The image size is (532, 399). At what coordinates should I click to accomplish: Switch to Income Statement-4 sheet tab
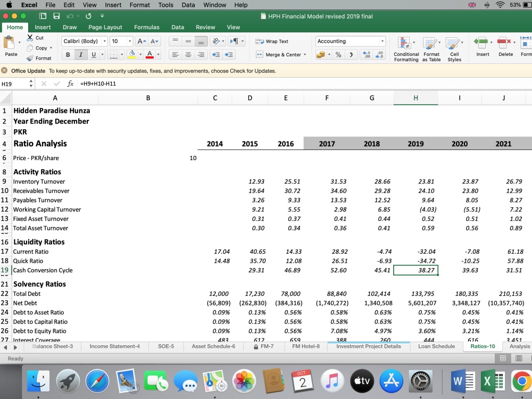(115, 346)
